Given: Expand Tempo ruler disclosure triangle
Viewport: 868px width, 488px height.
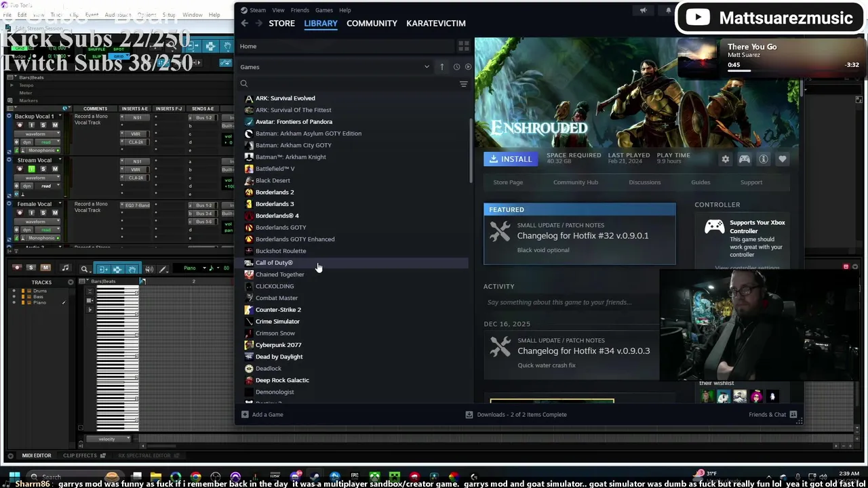Looking at the screenshot, I should pyautogui.click(x=12, y=85).
